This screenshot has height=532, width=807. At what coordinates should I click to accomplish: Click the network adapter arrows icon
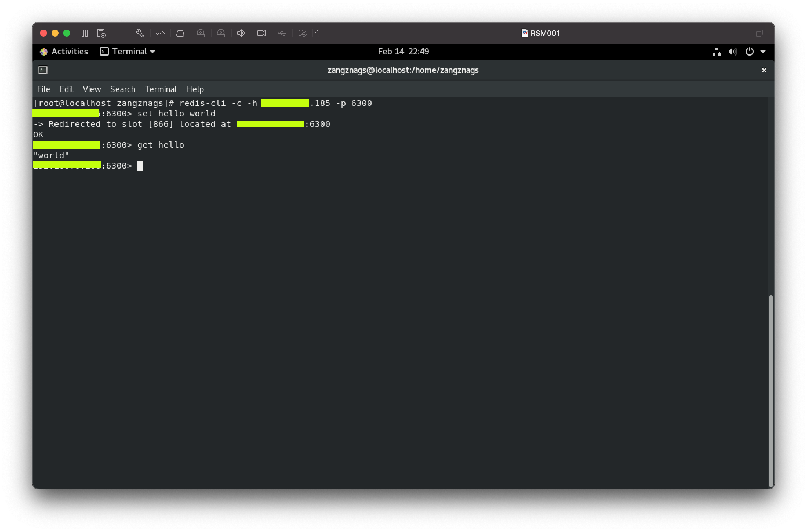pos(160,33)
